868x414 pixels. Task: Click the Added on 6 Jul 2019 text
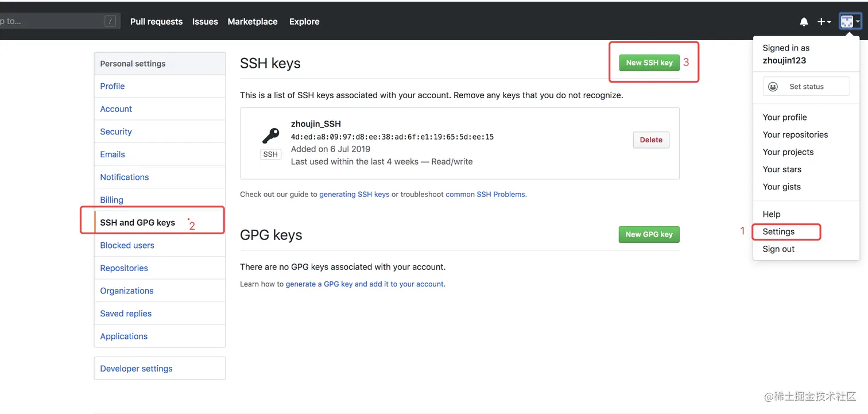coord(331,149)
